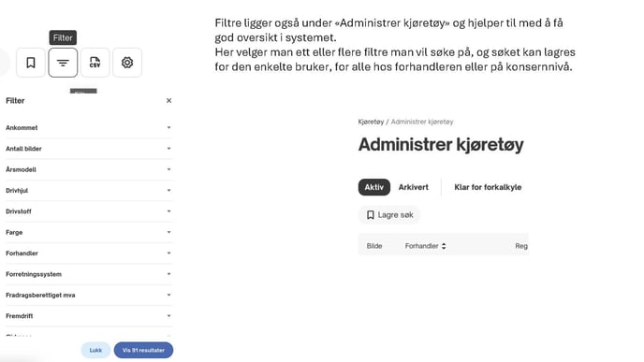The height and width of the screenshot is (362, 644).
Task: Expand the Fradragsberettiget mva filter
Action: (x=89, y=295)
